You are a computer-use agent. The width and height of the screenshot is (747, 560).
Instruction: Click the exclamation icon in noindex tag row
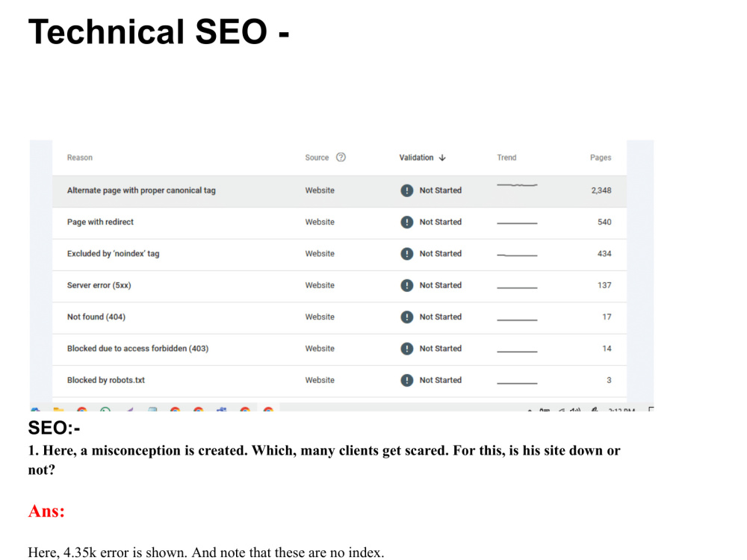[407, 254]
